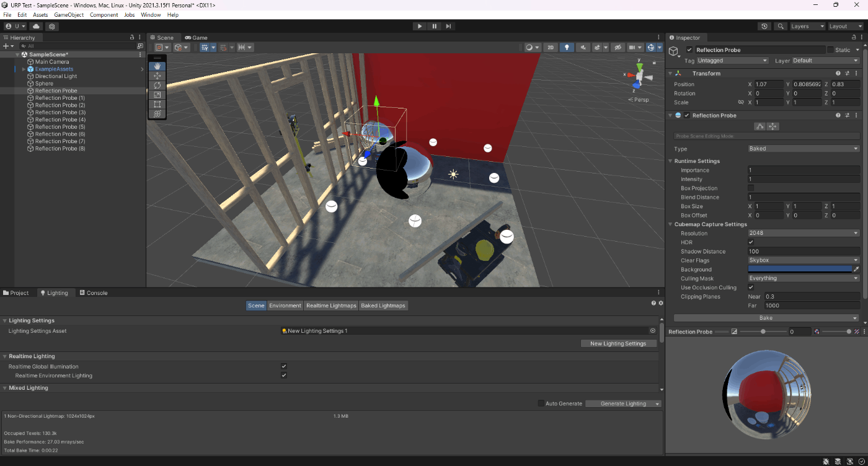Toggle Realtime Environment Lighting checkbox

coord(284,376)
